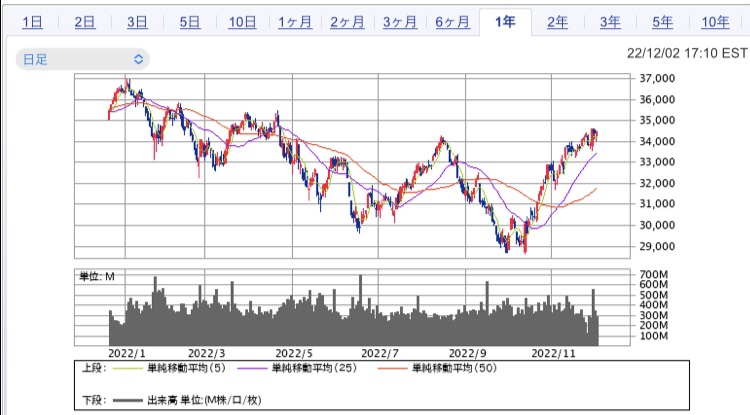Switch to the 5日 range
The height and width of the screenshot is (415, 750).
(190, 22)
